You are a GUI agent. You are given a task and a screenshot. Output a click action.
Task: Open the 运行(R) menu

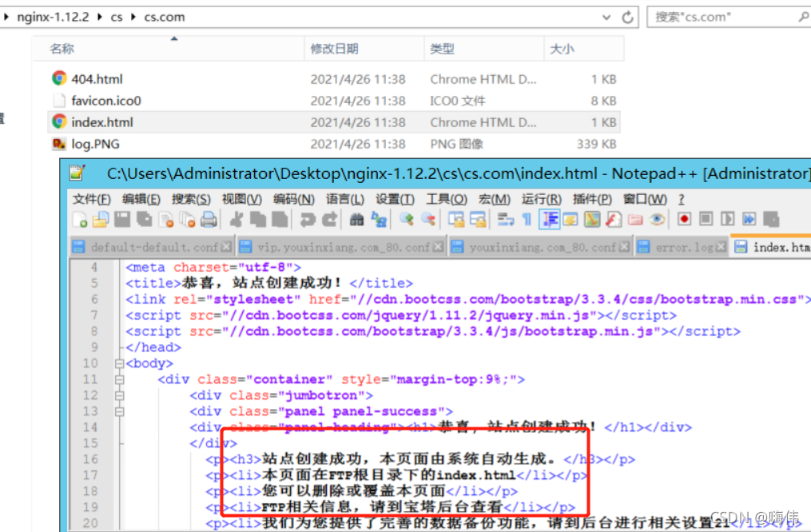point(542,199)
